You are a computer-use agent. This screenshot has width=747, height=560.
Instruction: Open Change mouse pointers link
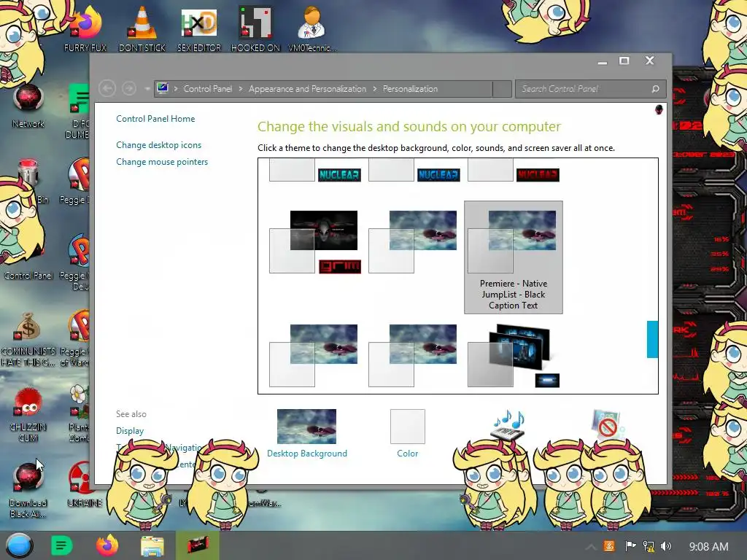pyautogui.click(x=162, y=162)
